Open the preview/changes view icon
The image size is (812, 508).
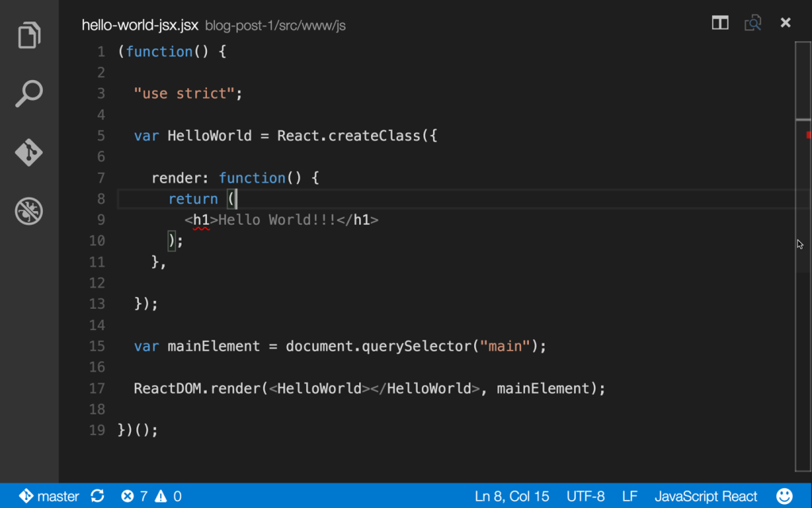coord(753,23)
